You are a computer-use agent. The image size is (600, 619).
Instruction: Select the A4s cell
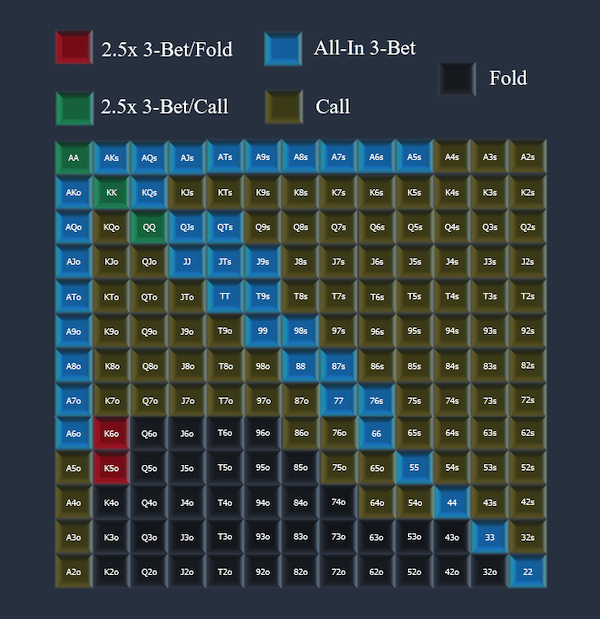pos(452,157)
